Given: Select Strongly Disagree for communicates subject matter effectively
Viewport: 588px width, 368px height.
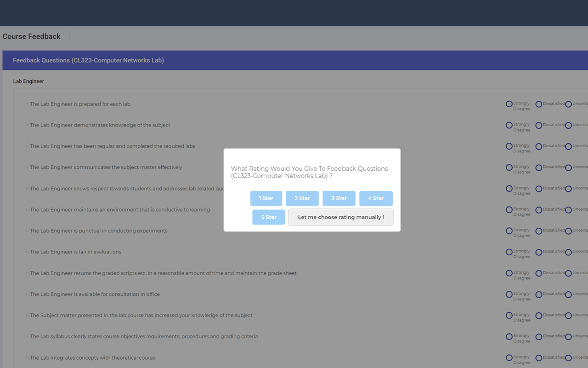Looking at the screenshot, I should point(509,167).
